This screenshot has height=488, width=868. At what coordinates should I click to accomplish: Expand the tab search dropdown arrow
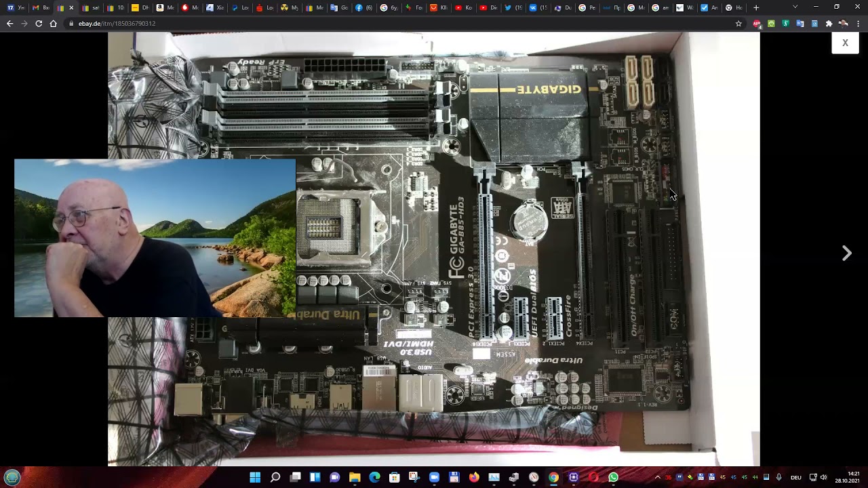coord(795,7)
